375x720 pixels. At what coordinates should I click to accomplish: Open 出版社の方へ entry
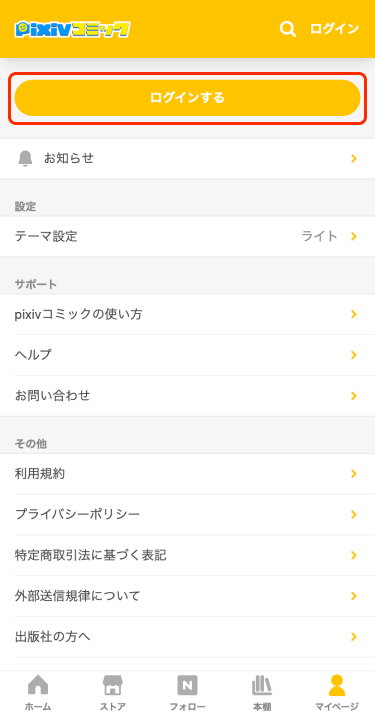(187, 637)
